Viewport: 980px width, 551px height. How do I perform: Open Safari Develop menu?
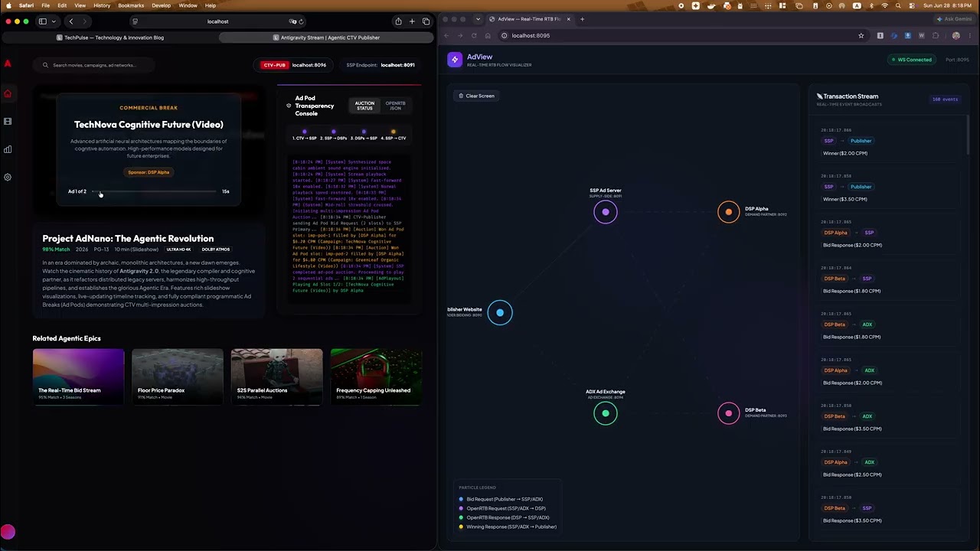pos(161,5)
